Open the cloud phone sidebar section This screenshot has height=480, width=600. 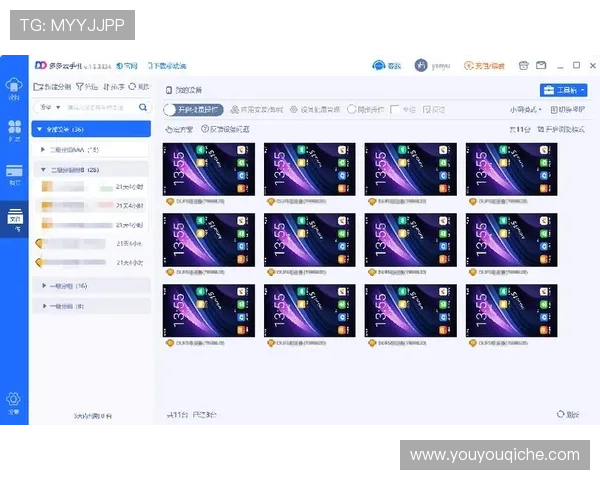coord(14,88)
